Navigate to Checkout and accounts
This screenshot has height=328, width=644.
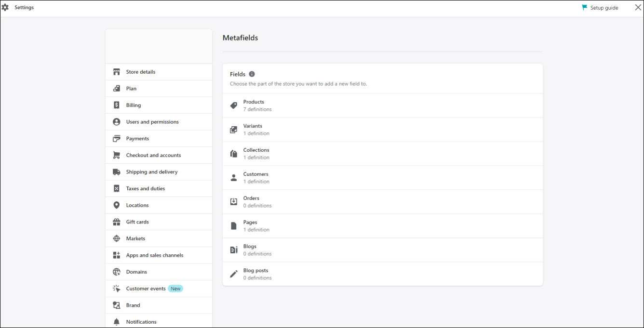159,155
